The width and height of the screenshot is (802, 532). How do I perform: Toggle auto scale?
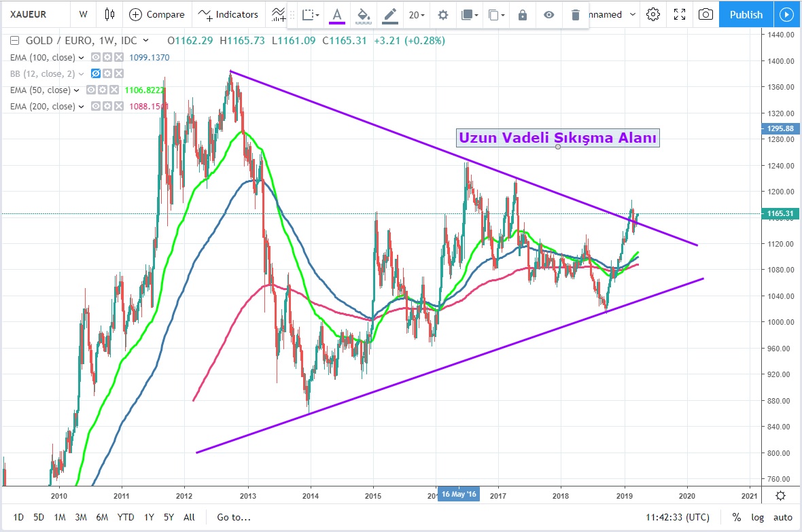(782, 517)
